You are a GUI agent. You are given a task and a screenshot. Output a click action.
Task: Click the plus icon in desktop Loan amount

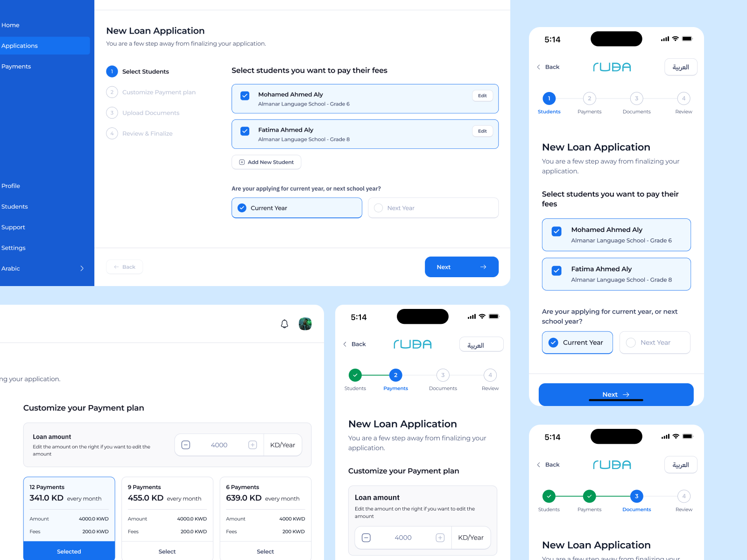[x=253, y=445]
